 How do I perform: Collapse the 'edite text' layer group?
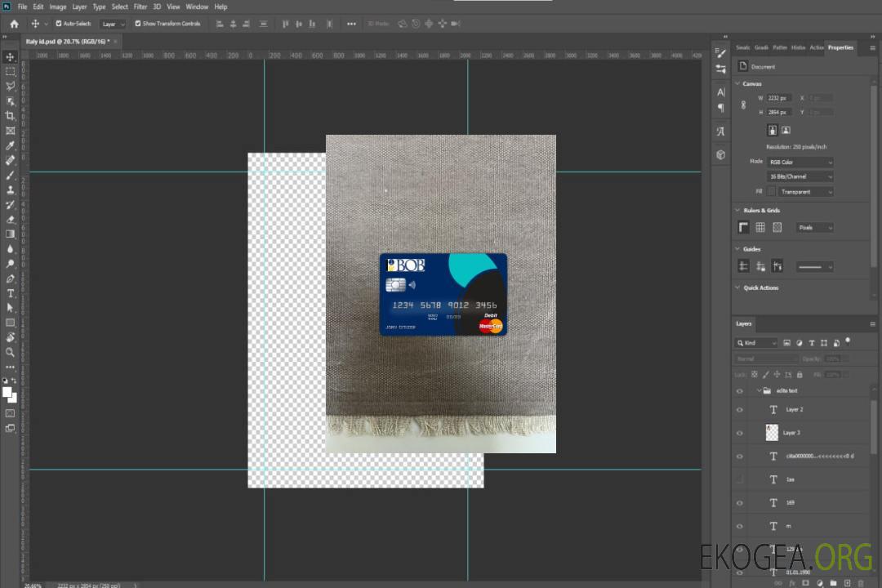point(759,390)
